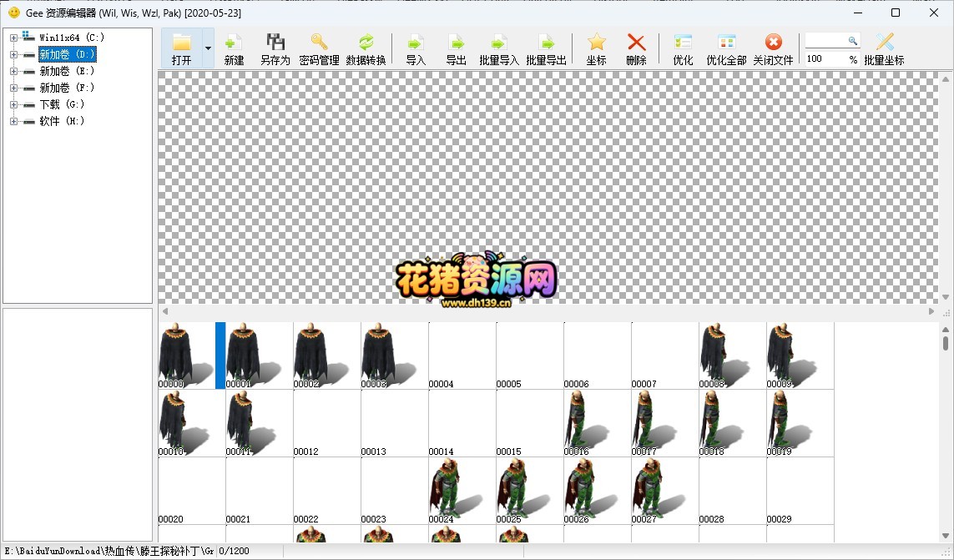Image resolution: width=954 pixels, height=560 pixels.
Task: Select thumbnail 00027
Action: pos(664,491)
